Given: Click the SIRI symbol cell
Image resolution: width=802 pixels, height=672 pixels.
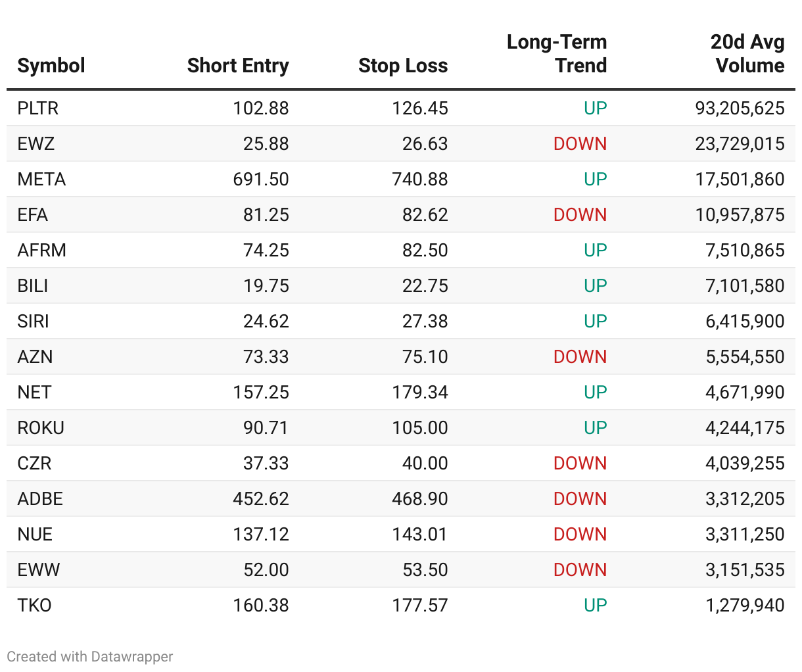Looking at the screenshot, I should pos(34,321).
